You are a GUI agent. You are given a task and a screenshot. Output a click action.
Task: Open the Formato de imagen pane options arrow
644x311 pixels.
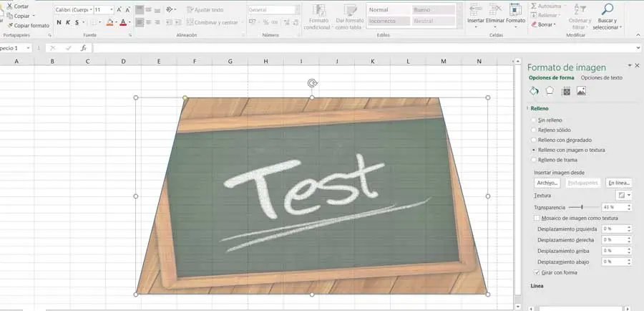tap(629, 65)
